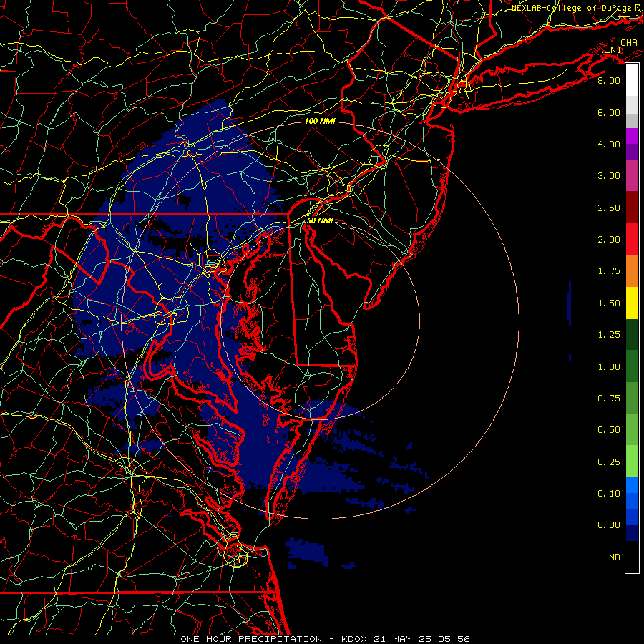Click the 1.50 legend value label
644x644 pixels.
pos(609,303)
